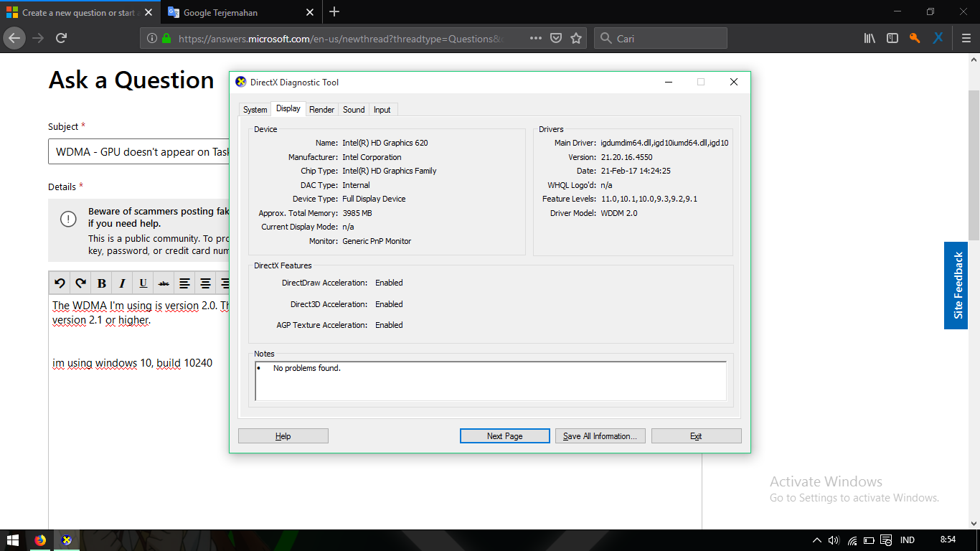Click the Exit button in DirectX tool
This screenshot has height=551, width=980.
(696, 436)
